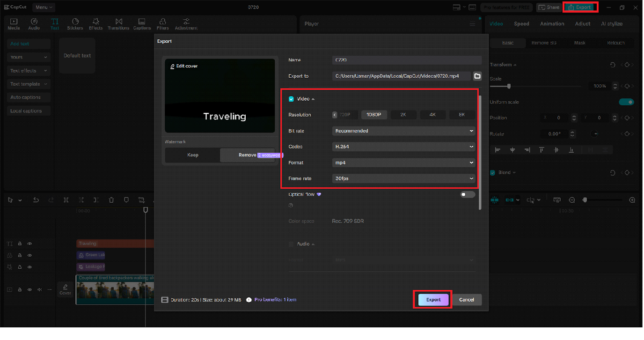644x340 pixels.
Task: Open the Stickers panel
Action: click(x=75, y=23)
